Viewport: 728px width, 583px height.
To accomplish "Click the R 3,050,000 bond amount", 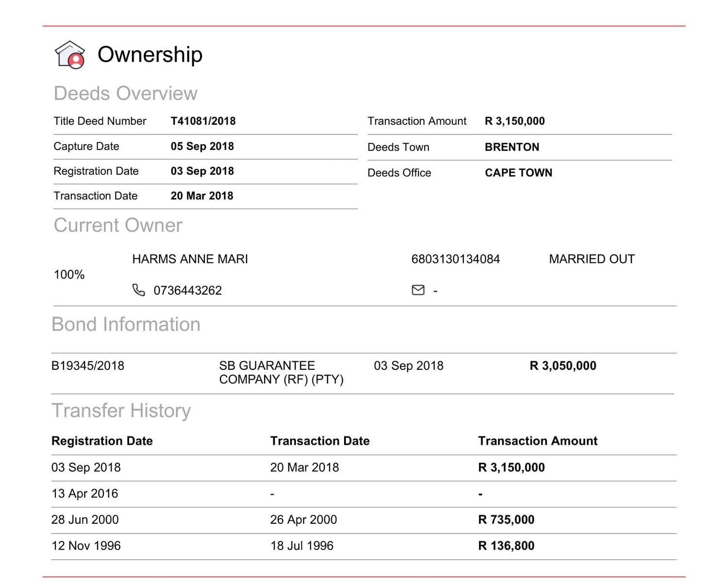I will click(x=563, y=366).
